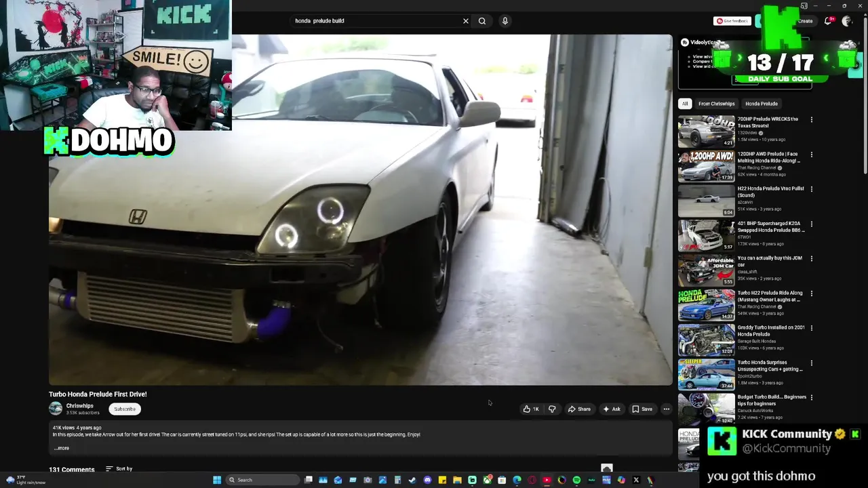Viewport: 868px width, 488px height.
Task: Click the Share button
Action: (x=579, y=409)
